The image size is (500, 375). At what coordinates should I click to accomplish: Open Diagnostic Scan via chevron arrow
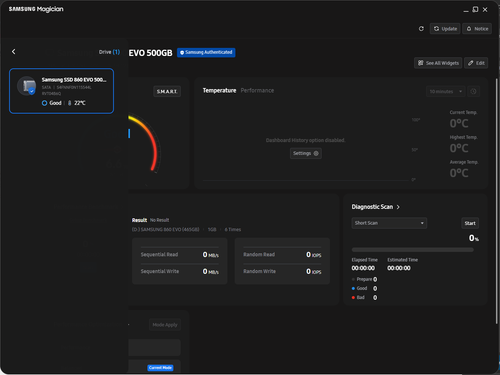[x=398, y=207]
